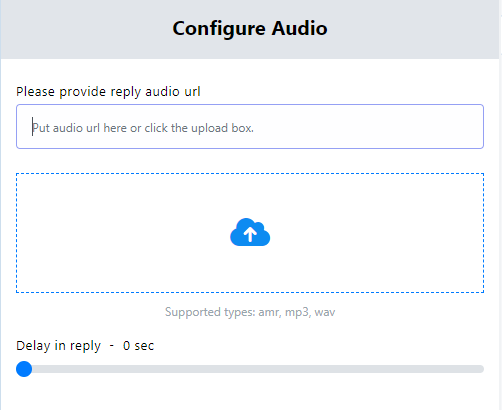Click the '0 sec' delay value
Viewport: 502px width, 410px height.
pos(138,346)
